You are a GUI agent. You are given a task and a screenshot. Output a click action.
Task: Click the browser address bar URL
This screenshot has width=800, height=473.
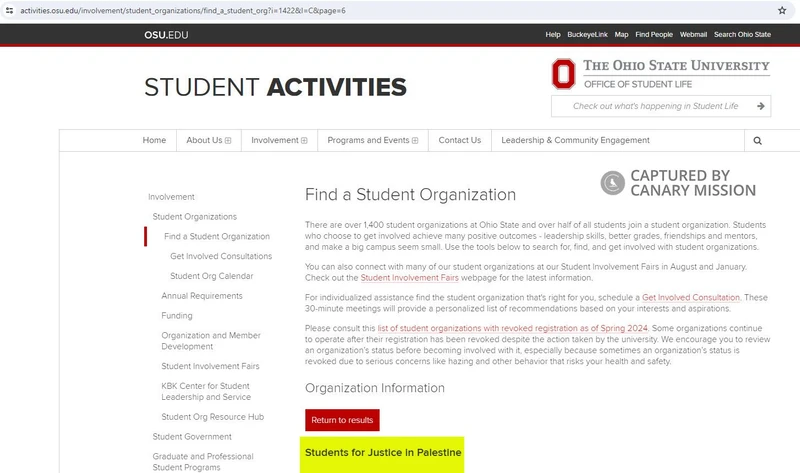[x=183, y=10]
